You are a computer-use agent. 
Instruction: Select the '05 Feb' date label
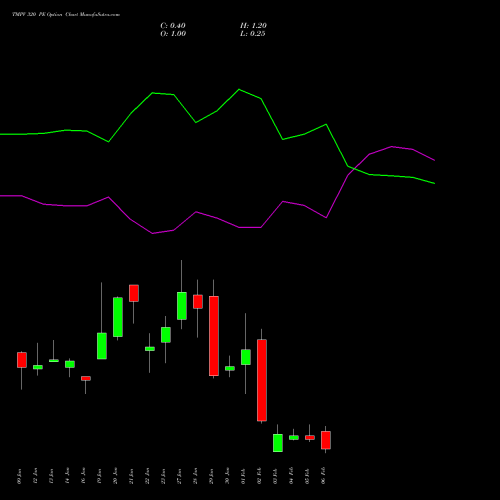(307, 476)
